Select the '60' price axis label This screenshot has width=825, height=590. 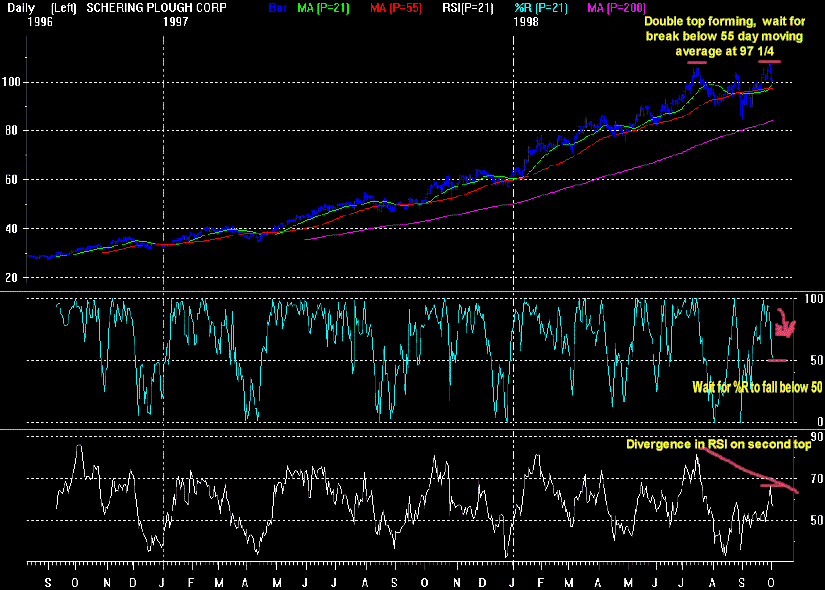click(x=11, y=179)
